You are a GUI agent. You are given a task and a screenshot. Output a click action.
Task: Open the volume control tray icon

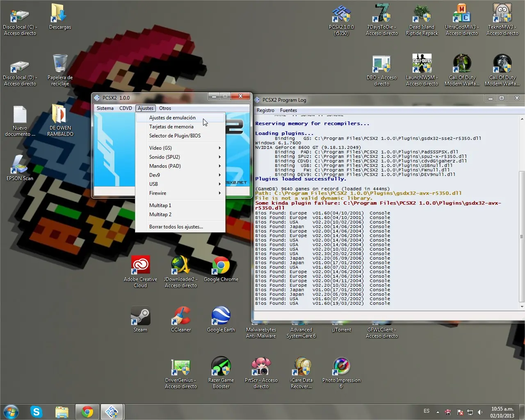click(480, 412)
